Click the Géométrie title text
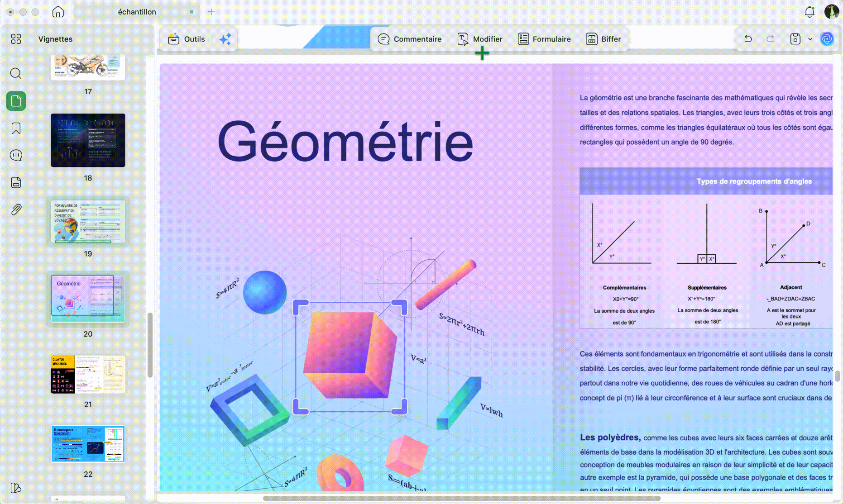843x504 pixels. [x=345, y=141]
